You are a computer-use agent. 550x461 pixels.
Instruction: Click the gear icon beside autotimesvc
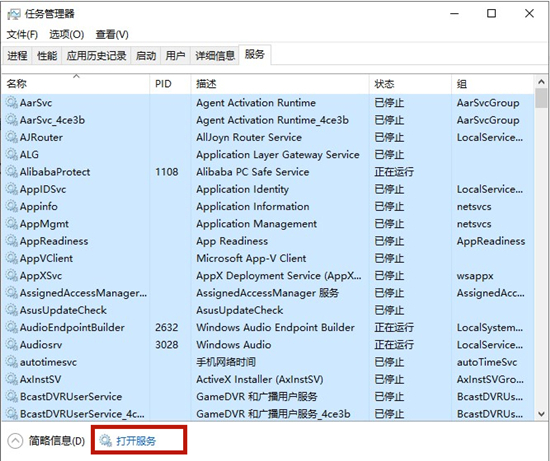point(12,362)
